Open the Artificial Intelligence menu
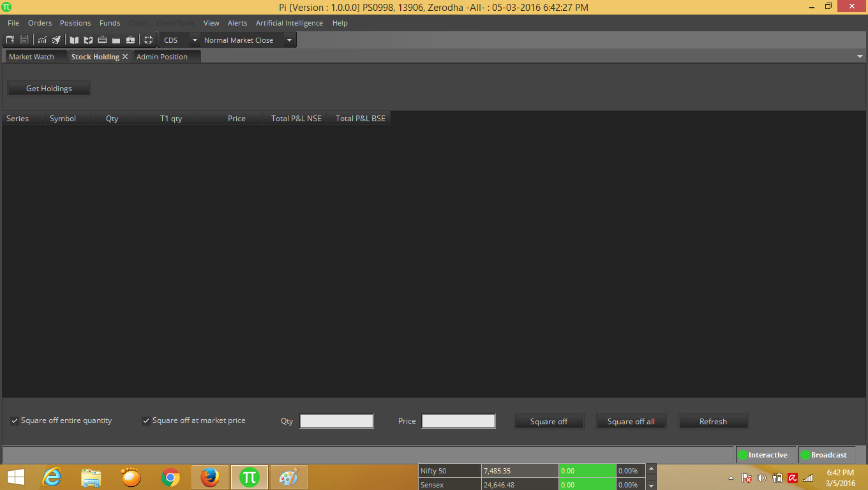Image resolution: width=868 pixels, height=490 pixels. 289,23
